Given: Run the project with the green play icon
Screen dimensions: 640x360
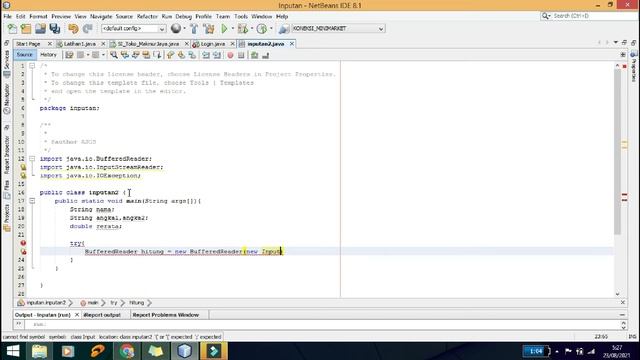Looking at the screenshot, I should coord(224,29).
